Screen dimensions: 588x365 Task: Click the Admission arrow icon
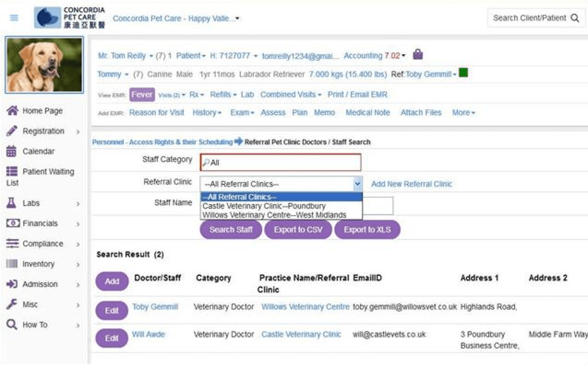12,284
